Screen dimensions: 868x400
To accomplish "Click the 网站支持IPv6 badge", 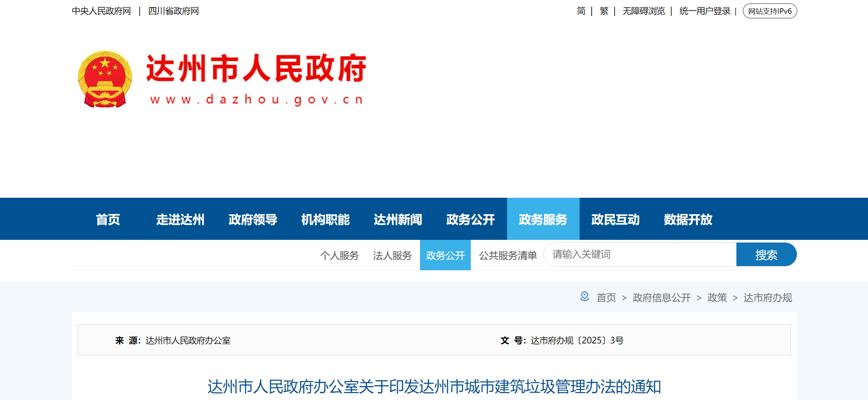I will pyautogui.click(x=770, y=11).
